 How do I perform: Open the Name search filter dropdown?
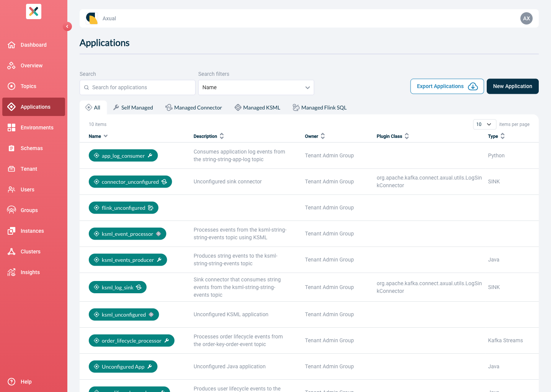256,87
